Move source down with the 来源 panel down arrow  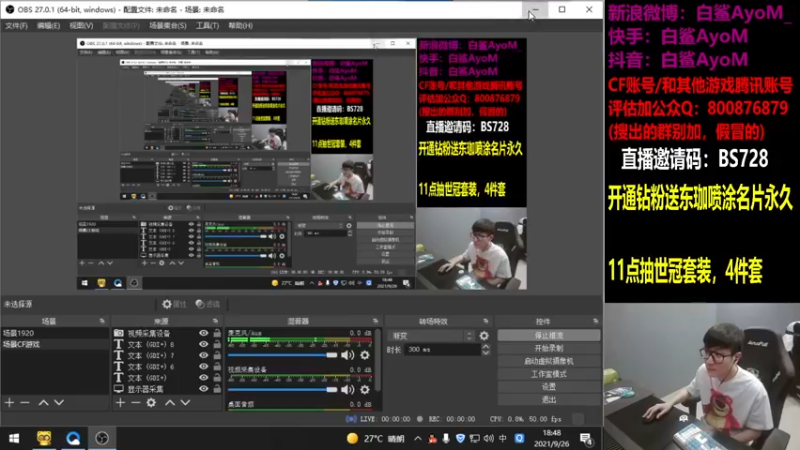tap(185, 403)
